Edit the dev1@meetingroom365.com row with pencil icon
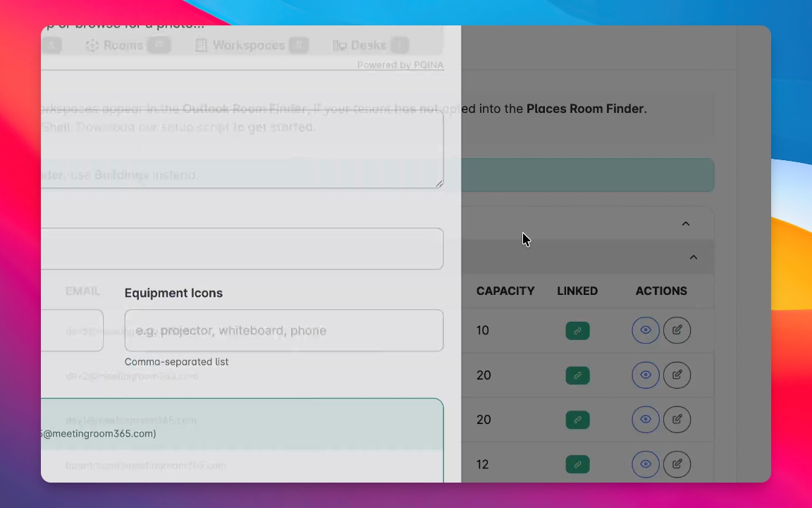This screenshot has width=812, height=508. (677, 419)
